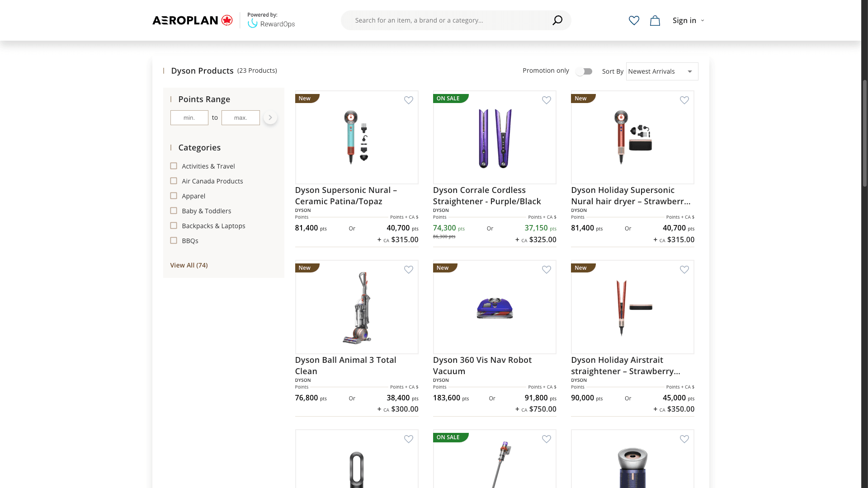Click the max. points input field

click(x=241, y=117)
